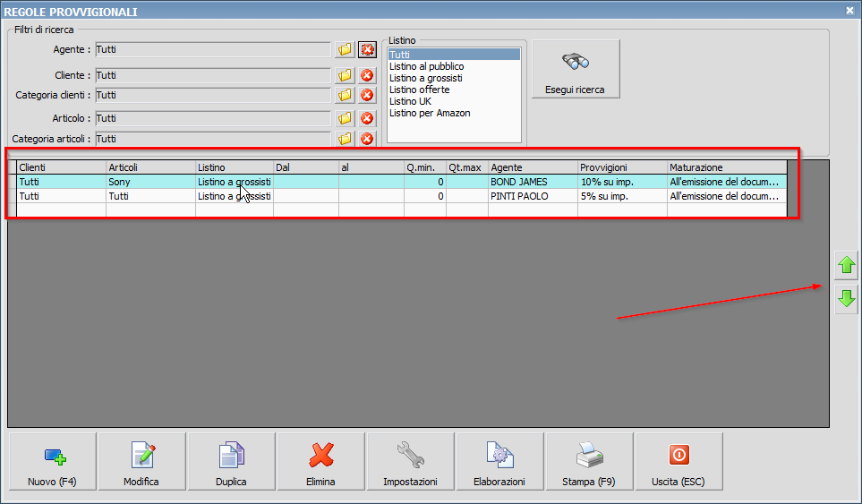862x504 pixels.
Task: Sort by Clienti column header
Action: [x=62, y=167]
